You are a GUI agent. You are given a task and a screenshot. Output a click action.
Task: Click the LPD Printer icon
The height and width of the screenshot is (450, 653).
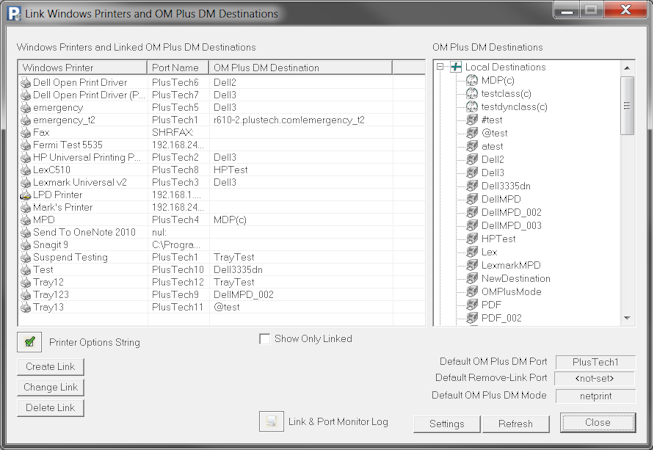pyautogui.click(x=26, y=195)
